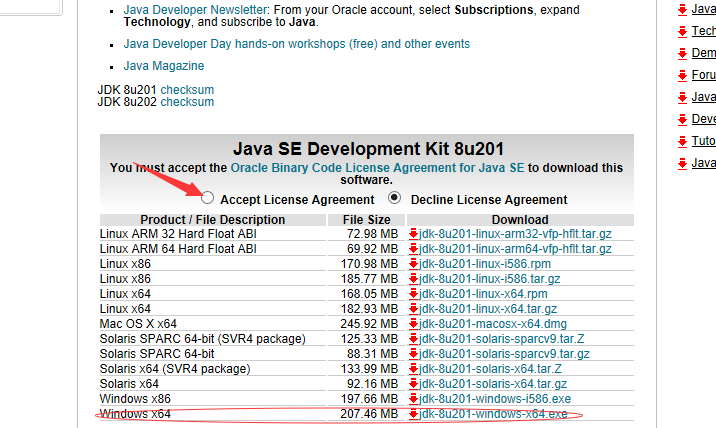Click download icon for solaris-sparcv9.tar.Z
The width and height of the screenshot is (716, 428).
click(x=414, y=339)
